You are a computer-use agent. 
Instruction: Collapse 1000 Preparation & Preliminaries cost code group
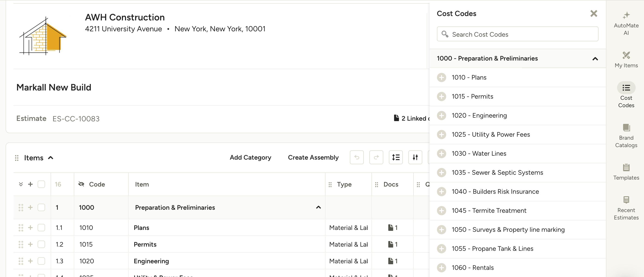(x=595, y=59)
